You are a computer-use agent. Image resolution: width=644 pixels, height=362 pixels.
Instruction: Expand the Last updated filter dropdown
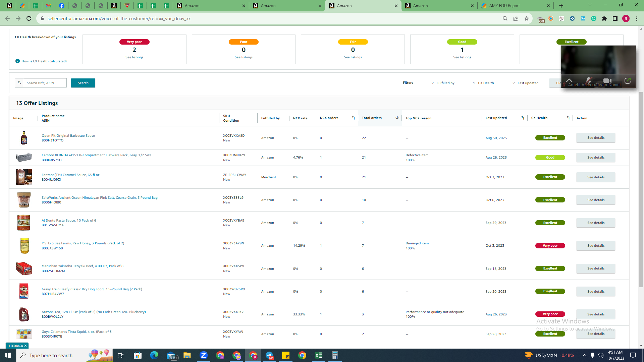(x=525, y=83)
